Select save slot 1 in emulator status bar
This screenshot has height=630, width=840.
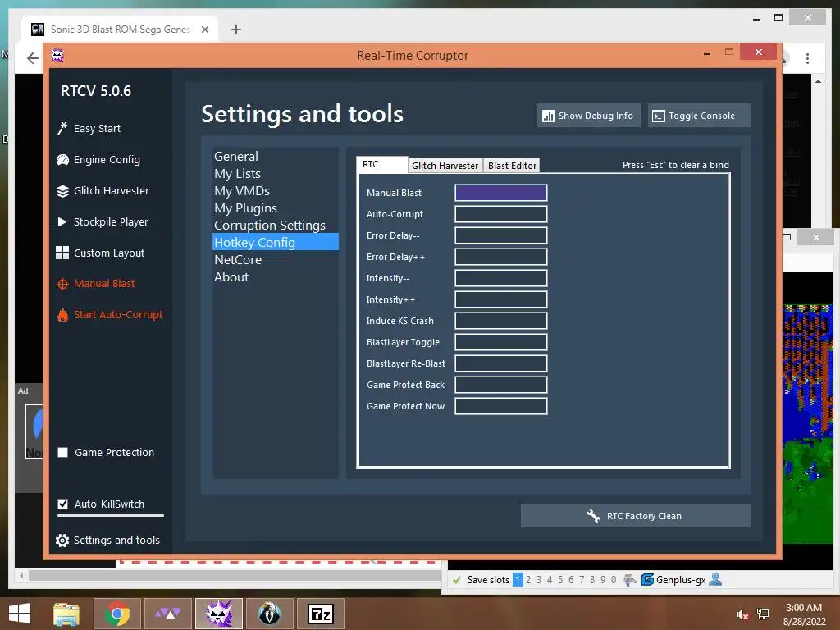[x=518, y=580]
